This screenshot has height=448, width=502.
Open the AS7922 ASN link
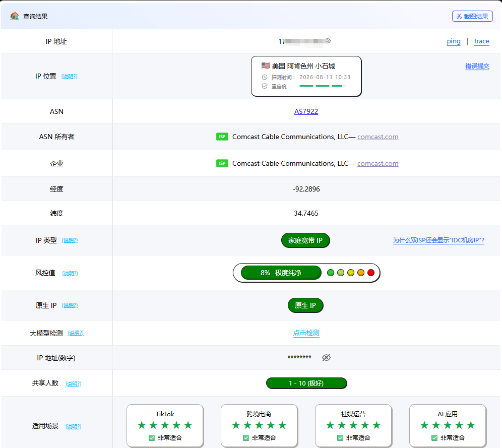tap(306, 111)
